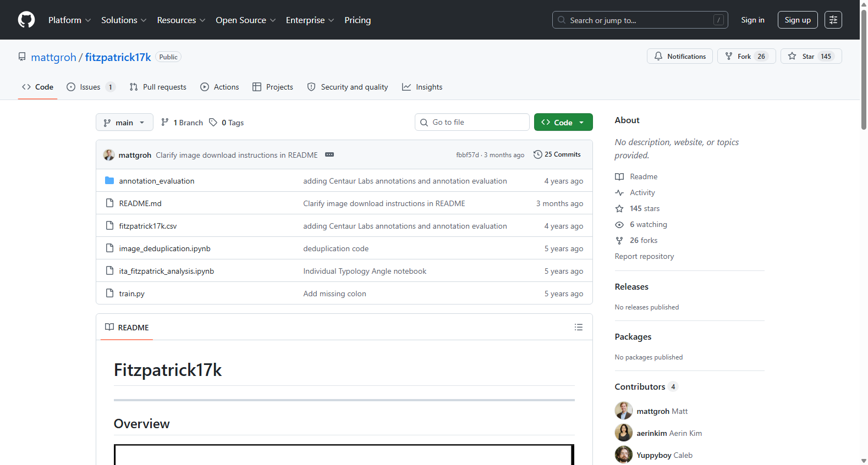The width and height of the screenshot is (868, 465).
Task: Click mattgroh's contributor avatar
Action: tap(624, 411)
